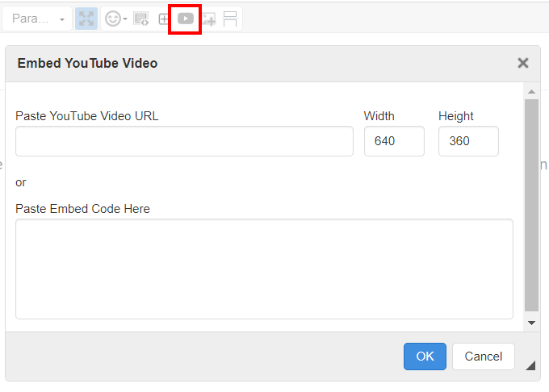Open the Paragraph format dropdown
This screenshot has height=392, width=549.
point(38,19)
